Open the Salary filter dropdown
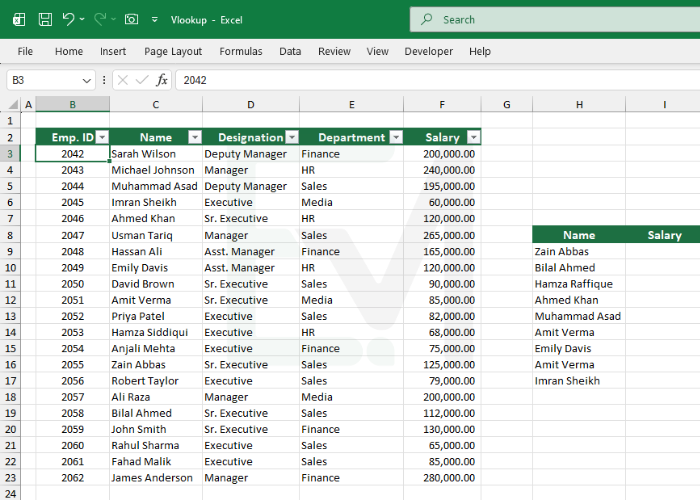This screenshot has height=500, width=700. (x=474, y=137)
